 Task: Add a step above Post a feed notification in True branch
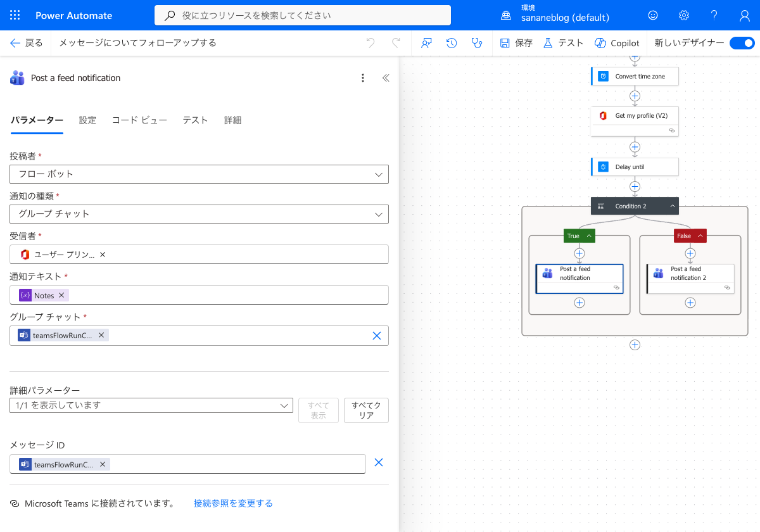(579, 253)
